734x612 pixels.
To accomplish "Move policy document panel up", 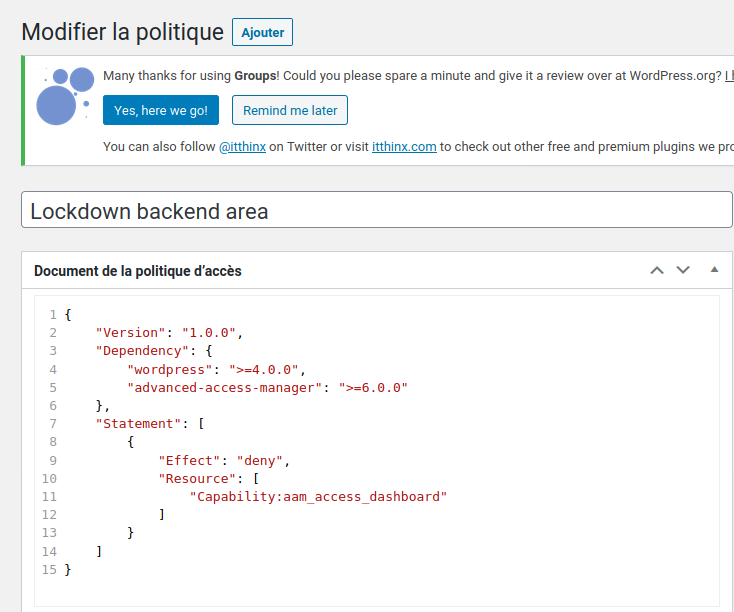I will (x=657, y=271).
